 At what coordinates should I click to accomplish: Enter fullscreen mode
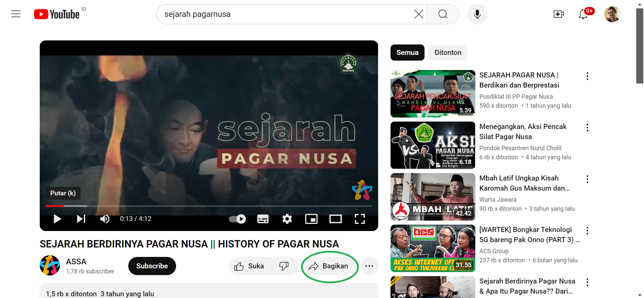coord(360,219)
